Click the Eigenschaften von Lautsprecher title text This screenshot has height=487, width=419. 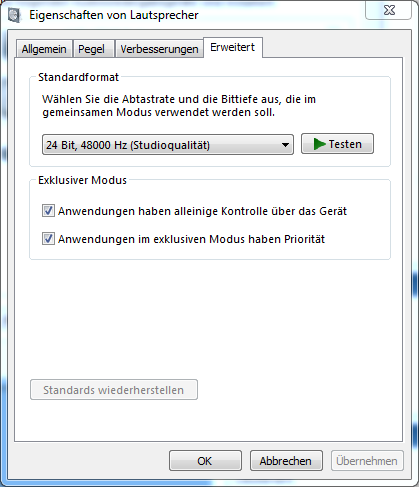(x=114, y=15)
